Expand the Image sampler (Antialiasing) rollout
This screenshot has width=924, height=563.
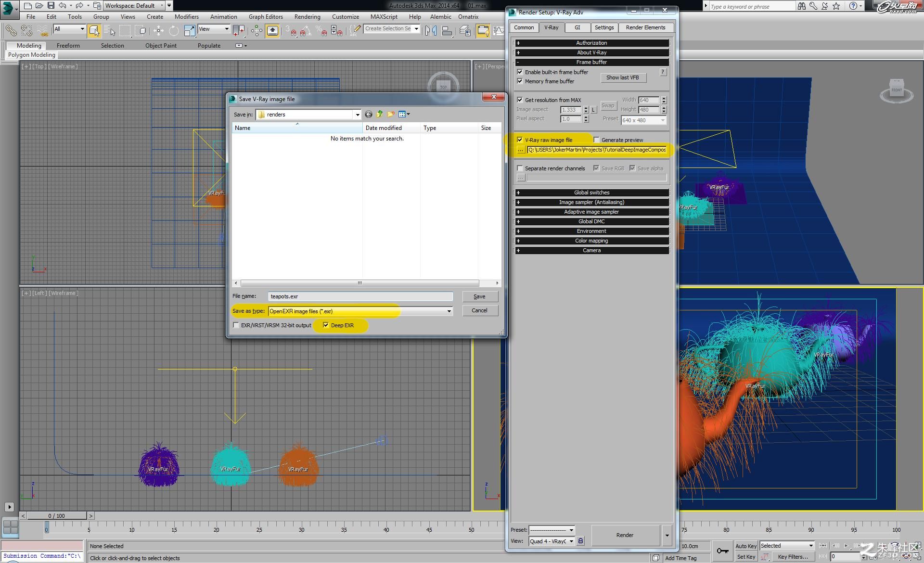pyautogui.click(x=591, y=202)
